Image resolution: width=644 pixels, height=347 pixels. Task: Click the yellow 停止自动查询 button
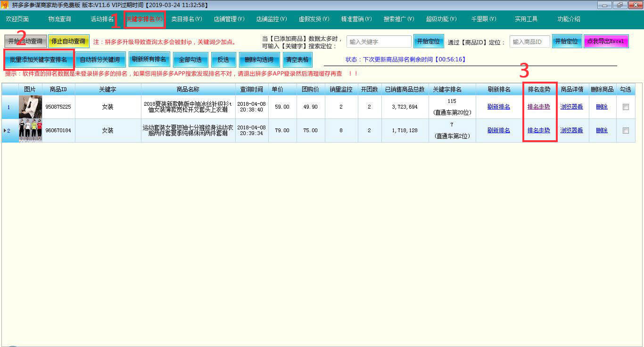(x=69, y=42)
